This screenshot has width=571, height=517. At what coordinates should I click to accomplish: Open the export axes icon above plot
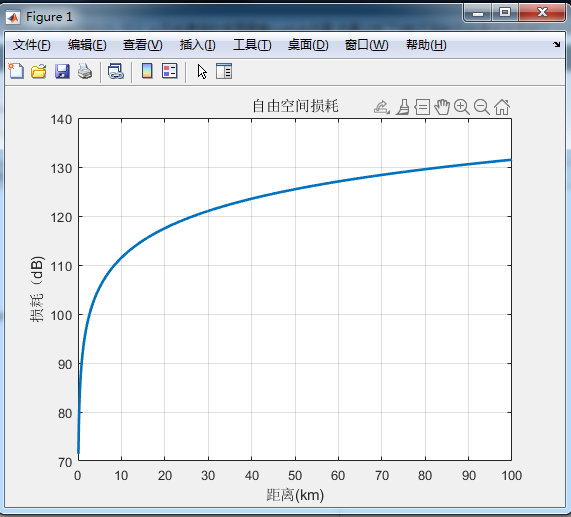(x=382, y=107)
